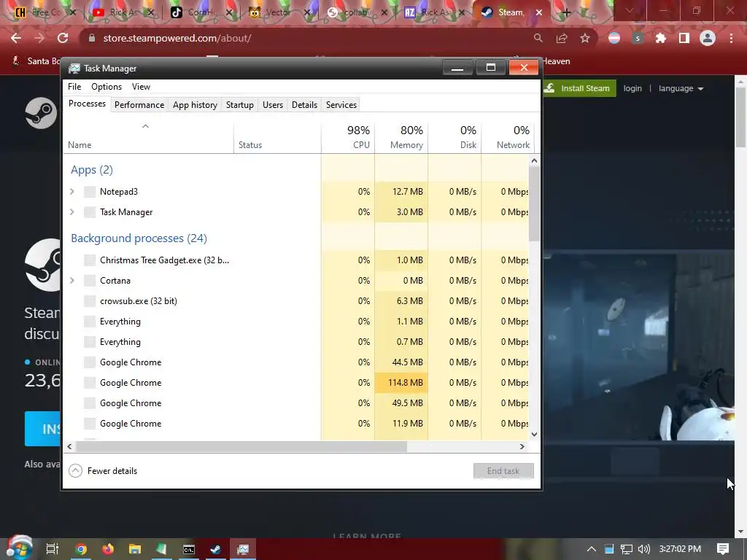
Task: Go back in Chrome browser
Action: pyautogui.click(x=16, y=38)
